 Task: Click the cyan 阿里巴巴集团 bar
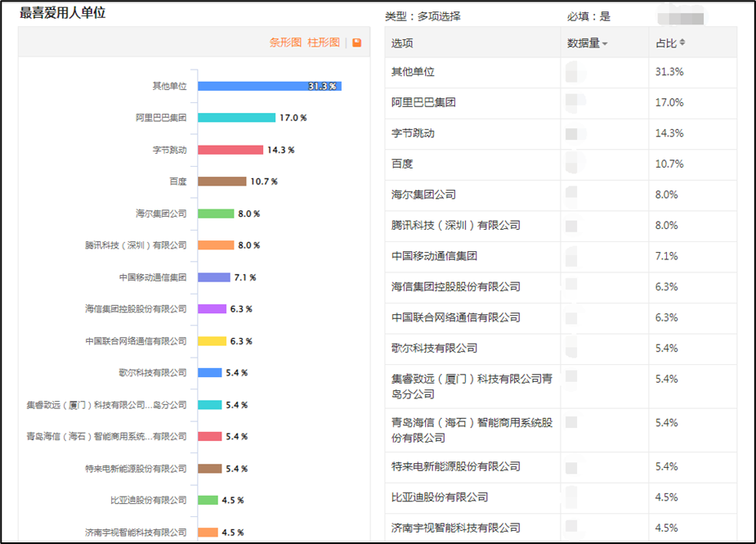coord(236,118)
